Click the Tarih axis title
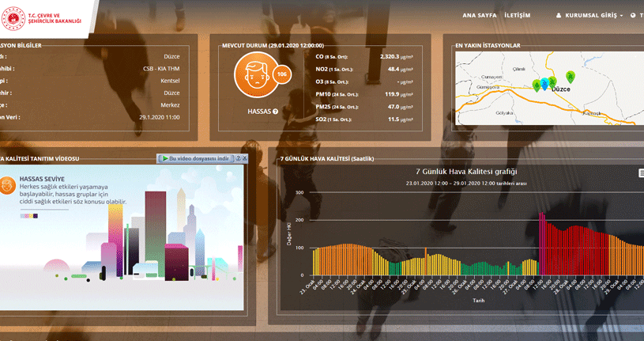This screenshot has width=644, height=341. tap(478, 301)
